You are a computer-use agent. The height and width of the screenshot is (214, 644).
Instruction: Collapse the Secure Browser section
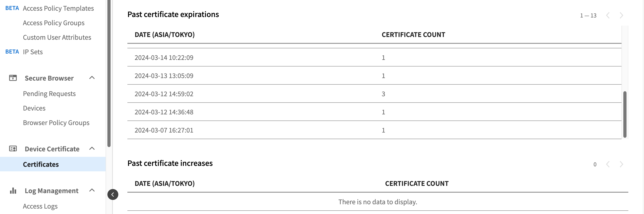(x=92, y=78)
